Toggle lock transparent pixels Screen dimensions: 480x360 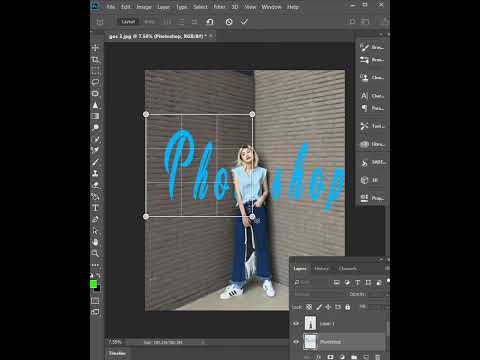pyautogui.click(x=309, y=307)
